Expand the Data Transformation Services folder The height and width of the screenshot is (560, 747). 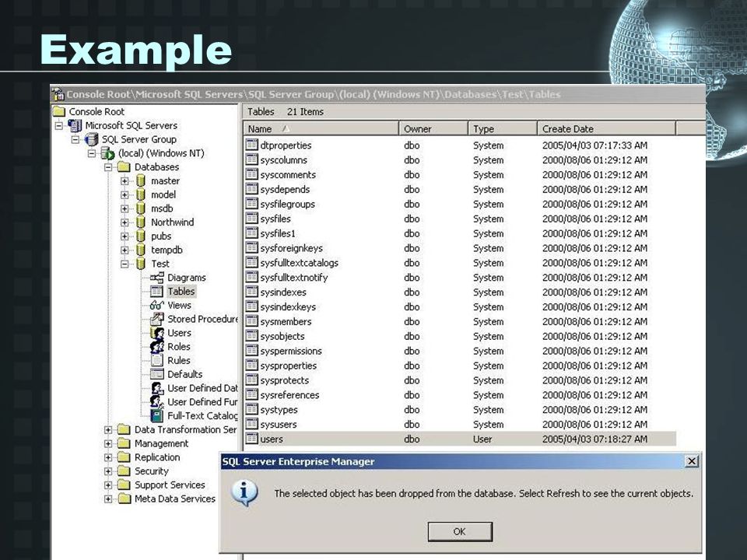(x=108, y=429)
